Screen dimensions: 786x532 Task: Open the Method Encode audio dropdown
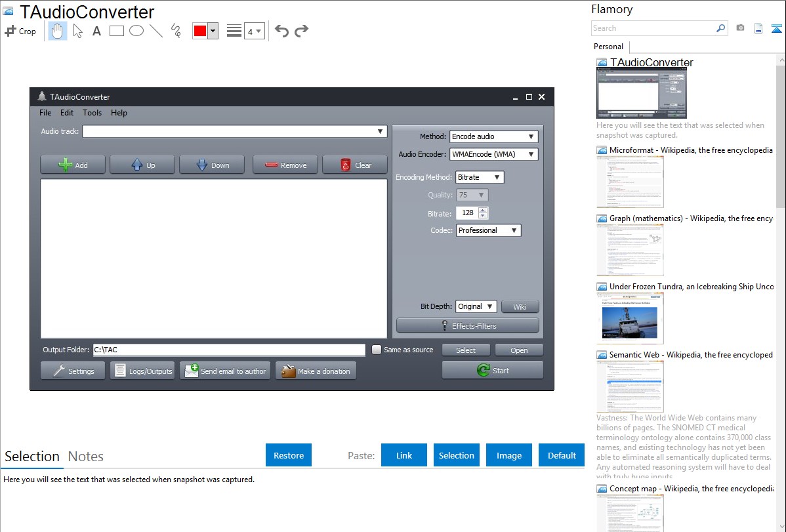[x=494, y=136]
